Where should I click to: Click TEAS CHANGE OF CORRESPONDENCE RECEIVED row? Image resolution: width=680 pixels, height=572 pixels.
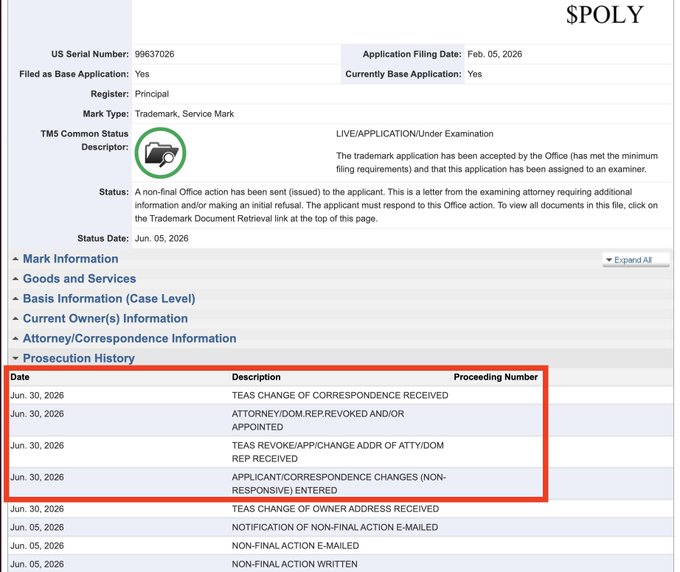click(x=340, y=395)
